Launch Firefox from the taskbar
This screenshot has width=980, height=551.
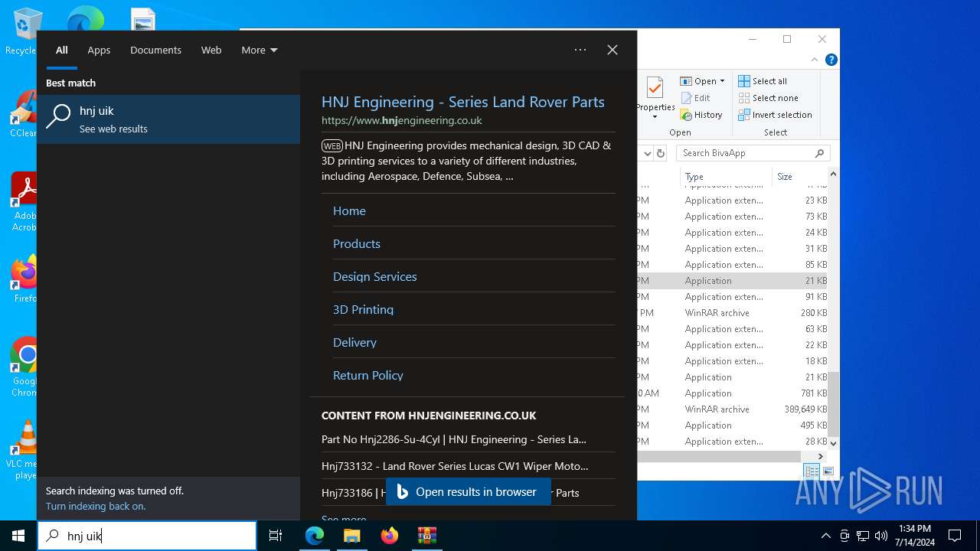coord(390,536)
